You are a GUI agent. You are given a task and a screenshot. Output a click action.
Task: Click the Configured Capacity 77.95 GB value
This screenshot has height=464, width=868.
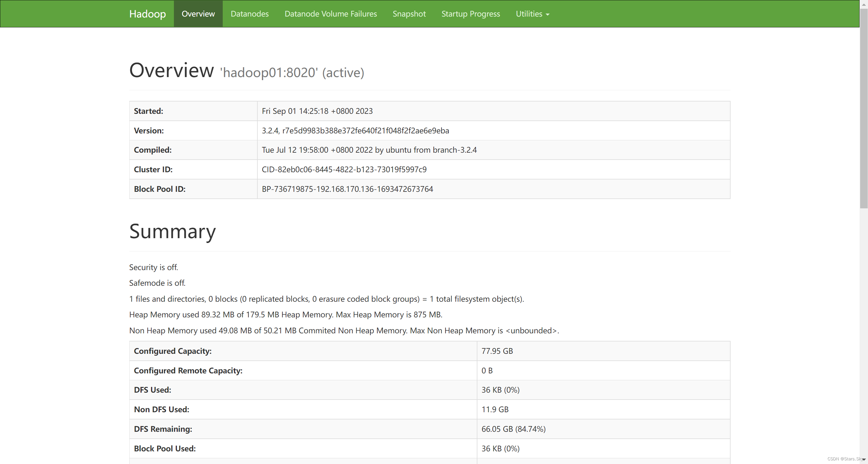[x=497, y=351]
